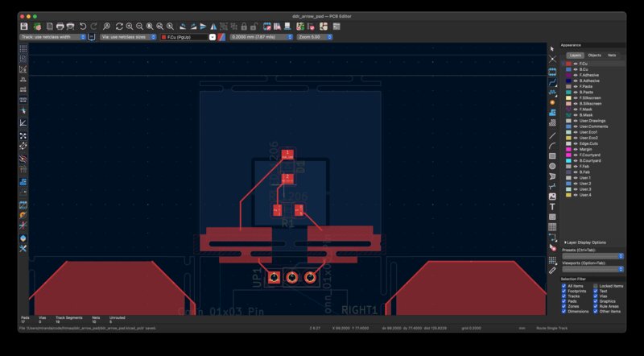The image size is (644, 356).
Task: Select the Draw Circle tool
Action: 552,166
